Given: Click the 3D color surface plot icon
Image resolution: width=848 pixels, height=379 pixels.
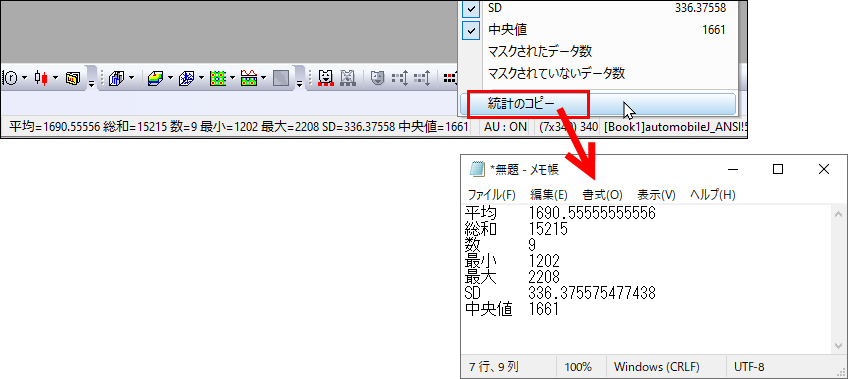Looking at the screenshot, I should 156,78.
